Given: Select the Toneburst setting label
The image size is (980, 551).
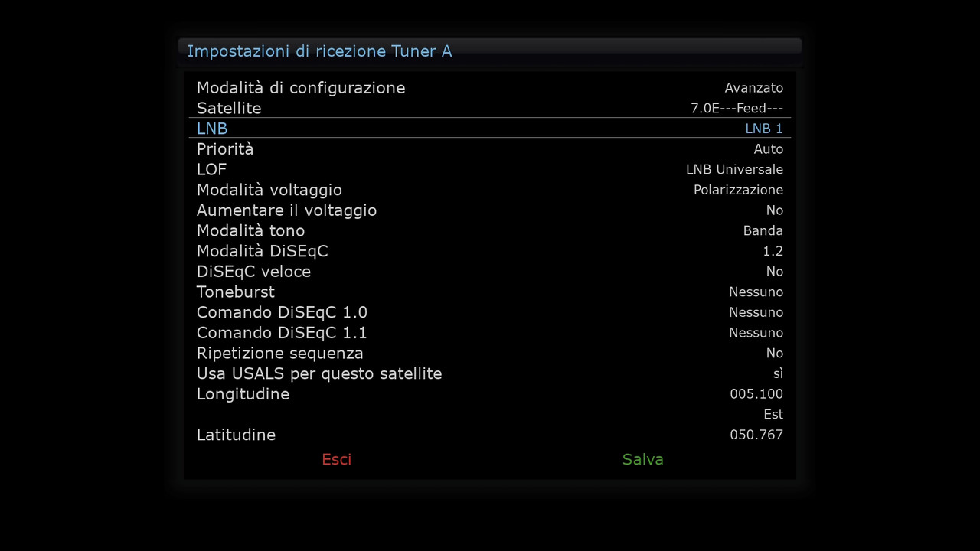Looking at the screenshot, I should point(236,292).
